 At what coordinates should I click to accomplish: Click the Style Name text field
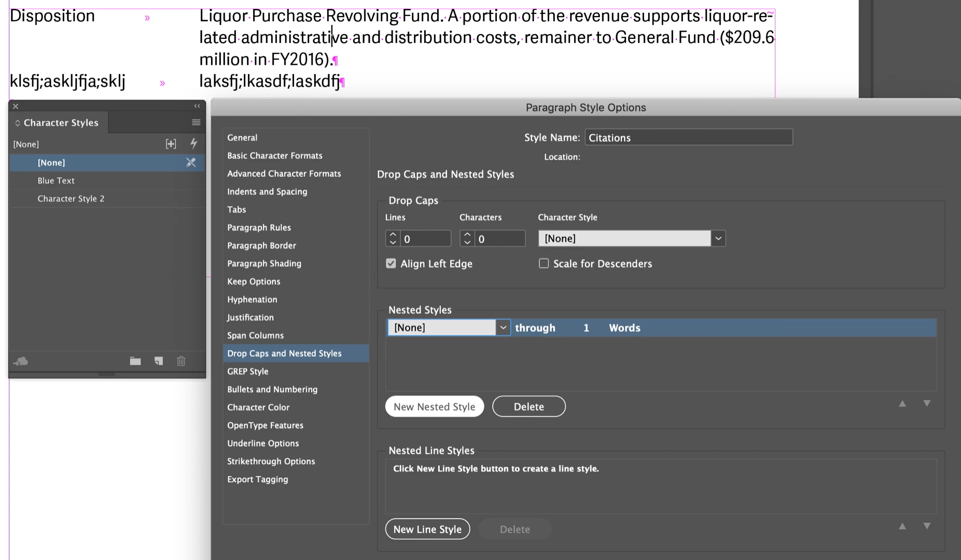[688, 137]
